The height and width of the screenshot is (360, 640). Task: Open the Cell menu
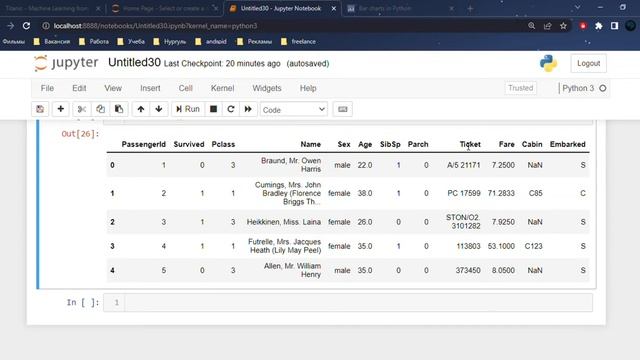click(185, 88)
